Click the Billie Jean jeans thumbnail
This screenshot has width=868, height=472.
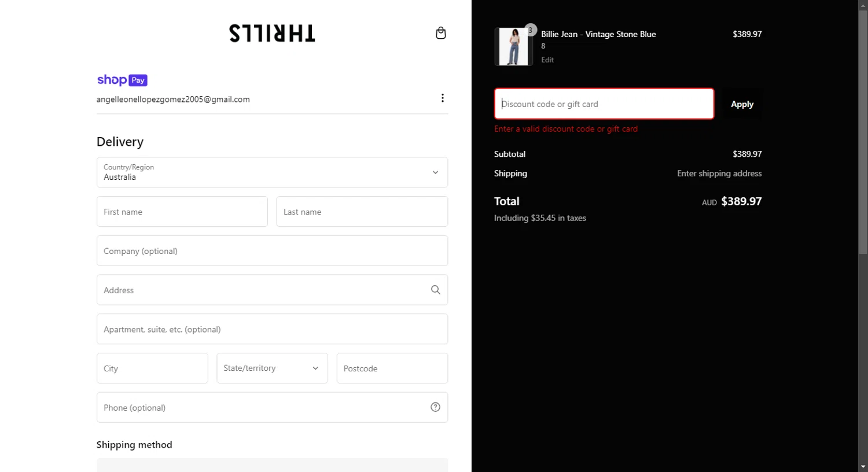[x=513, y=47]
